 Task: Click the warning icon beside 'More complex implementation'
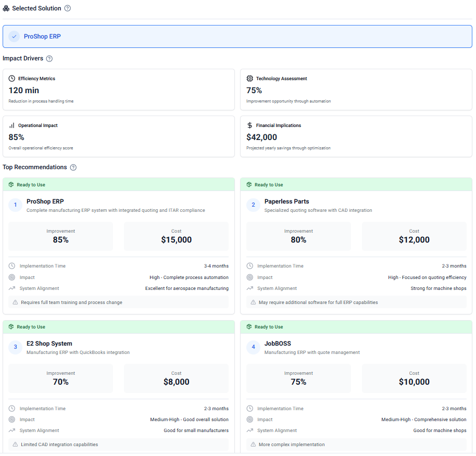click(x=253, y=445)
